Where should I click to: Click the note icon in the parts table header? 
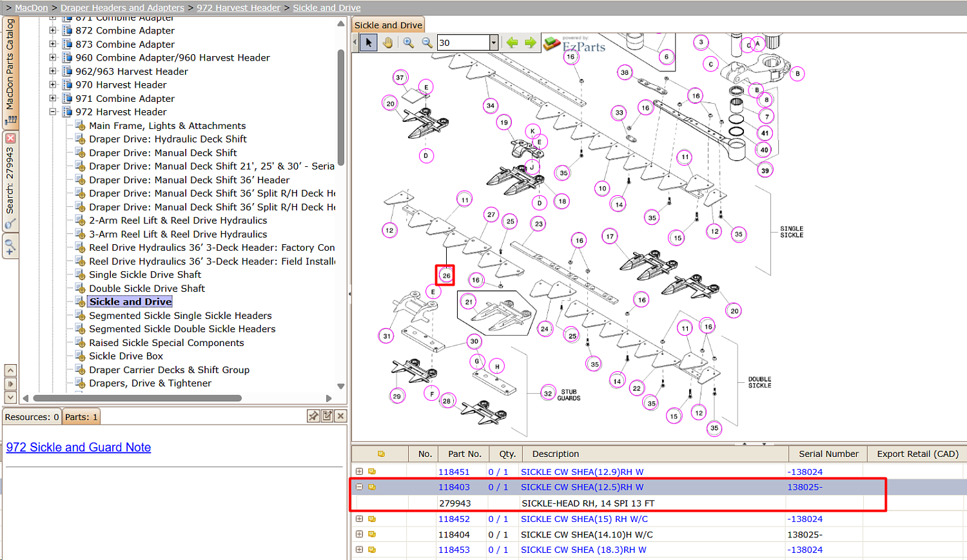tap(381, 454)
